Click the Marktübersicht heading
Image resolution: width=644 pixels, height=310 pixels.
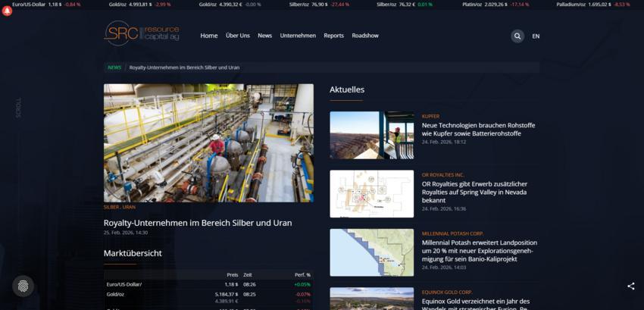tap(133, 253)
